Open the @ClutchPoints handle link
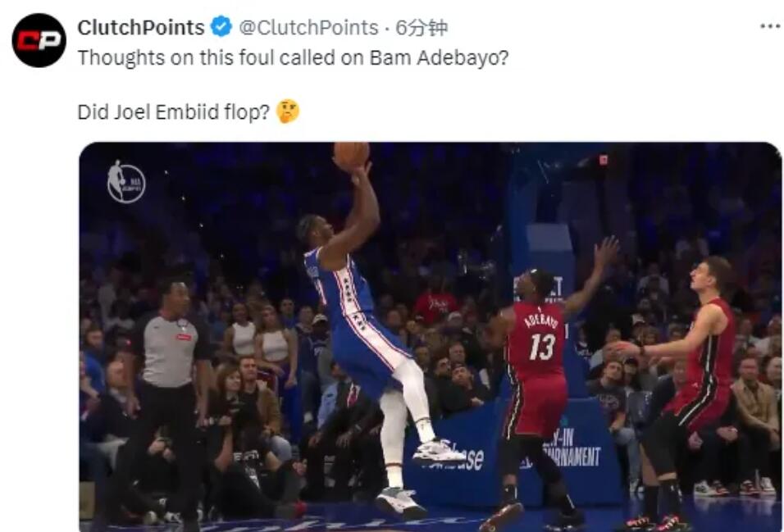This screenshot has width=784, height=532. [x=308, y=28]
